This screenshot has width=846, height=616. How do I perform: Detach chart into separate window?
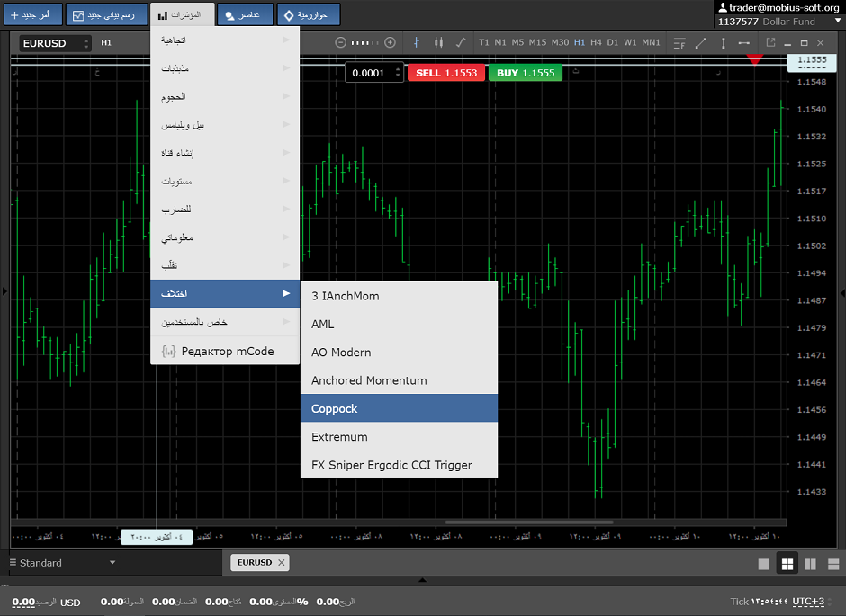click(x=770, y=42)
